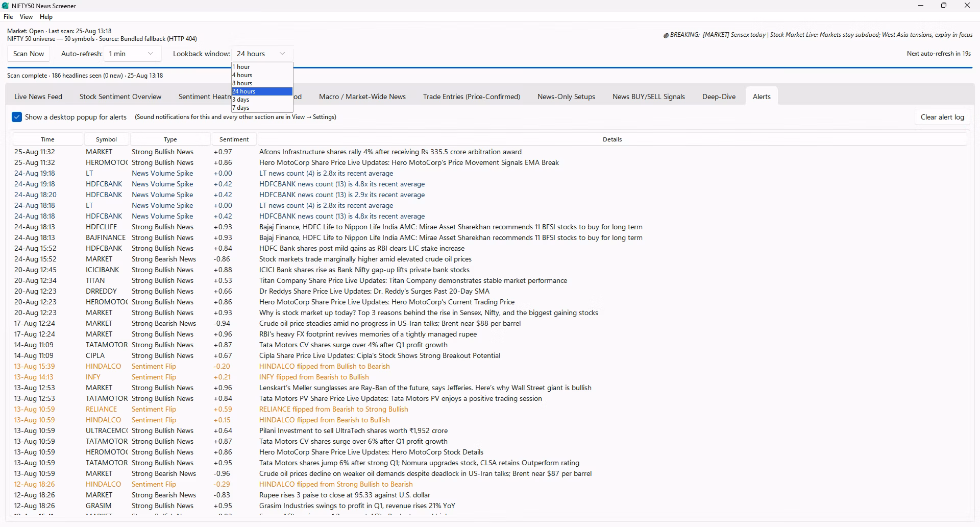Select Crude oil decline near $87 row
This screenshot has width=980, height=527.
pos(490,473)
